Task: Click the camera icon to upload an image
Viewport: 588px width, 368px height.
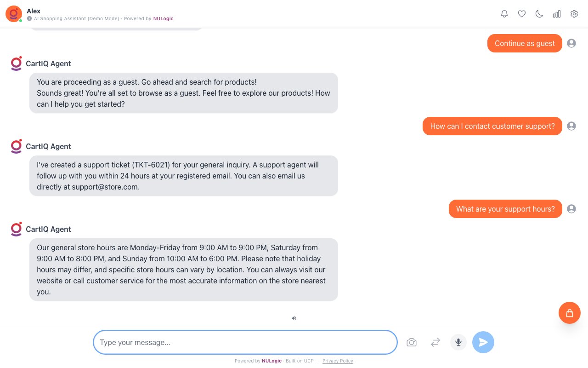Action: [x=412, y=342]
